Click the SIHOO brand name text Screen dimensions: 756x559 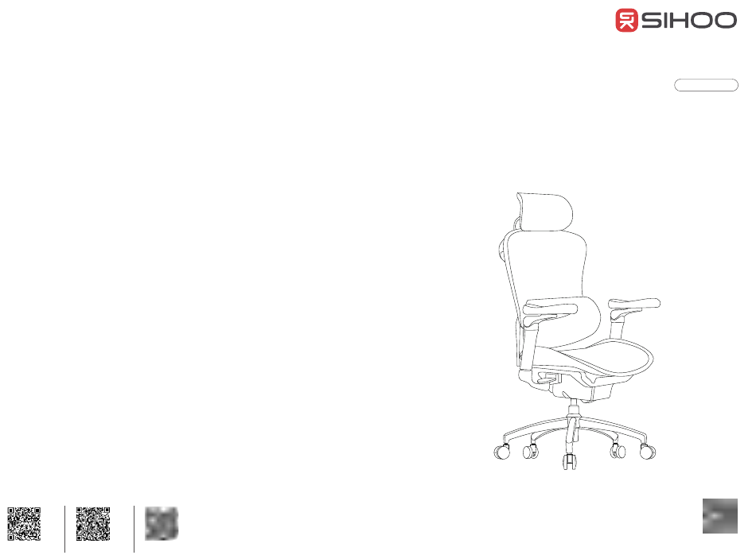coord(689,21)
